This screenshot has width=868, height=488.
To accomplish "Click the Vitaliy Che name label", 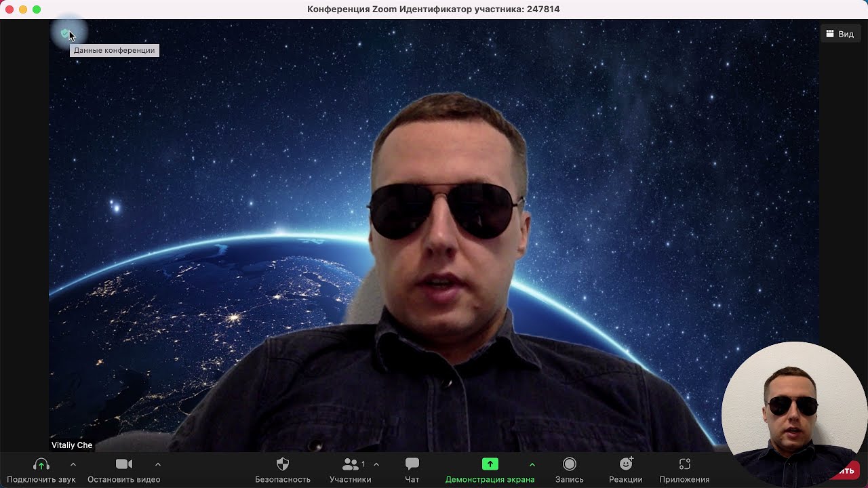I will pos(72,445).
